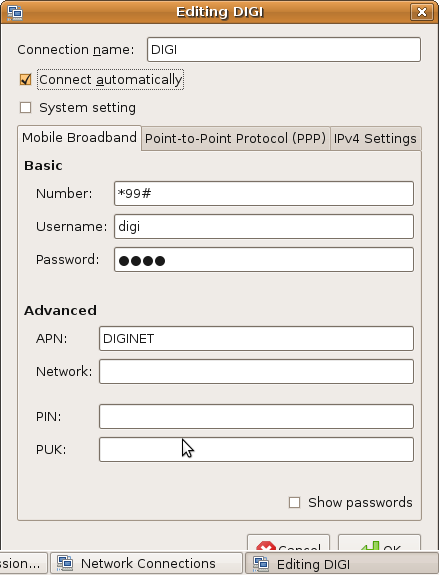Select the Mobile Broadband tab
This screenshot has height=575, width=439.
pos(79,138)
